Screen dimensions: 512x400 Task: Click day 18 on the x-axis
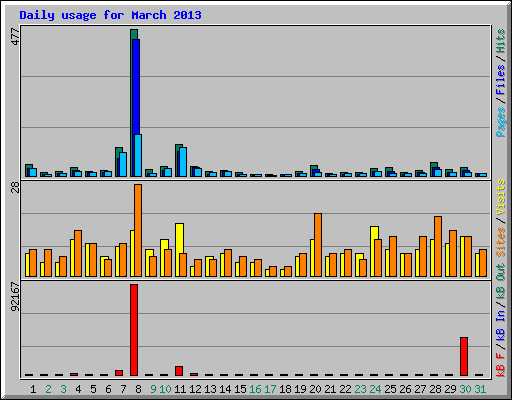285,389
